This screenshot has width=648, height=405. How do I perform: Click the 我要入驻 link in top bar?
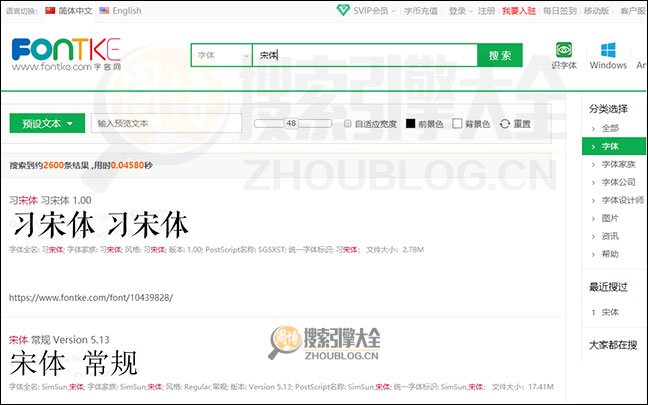pyautogui.click(x=518, y=11)
